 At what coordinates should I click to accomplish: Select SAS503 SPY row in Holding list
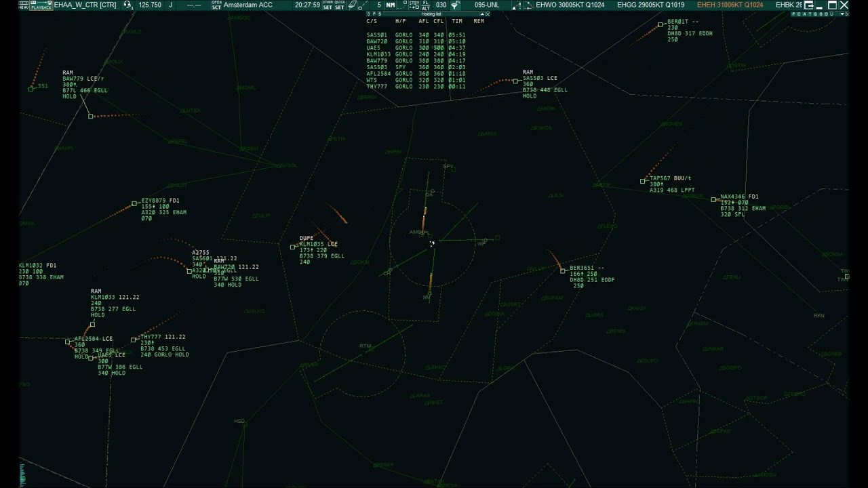point(416,67)
